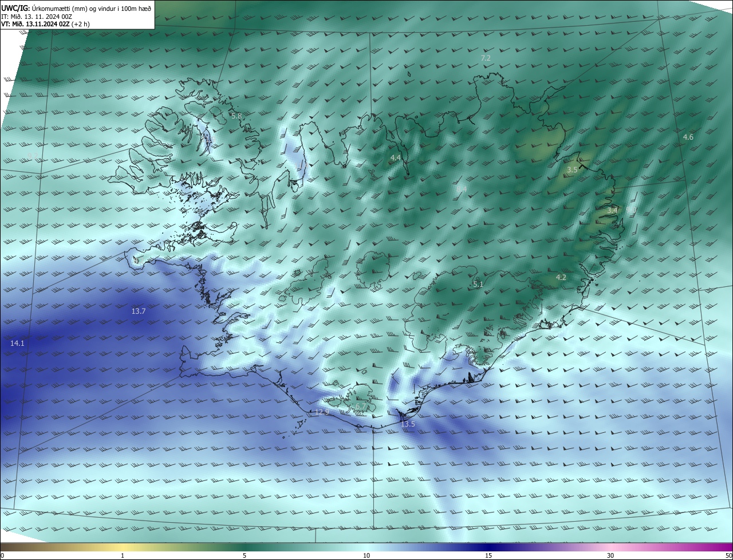This screenshot has height=560, width=733.
Task: Click the 7.2 value label on map
Action: (x=486, y=58)
